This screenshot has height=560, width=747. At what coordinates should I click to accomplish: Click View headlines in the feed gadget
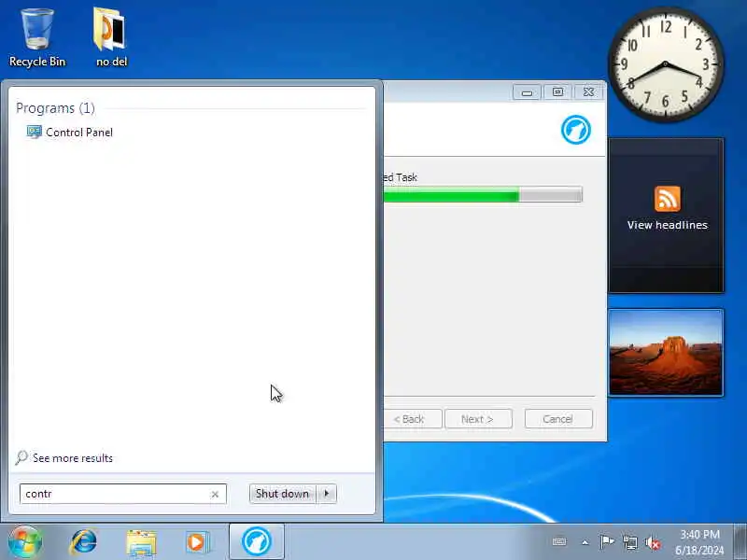tap(667, 225)
